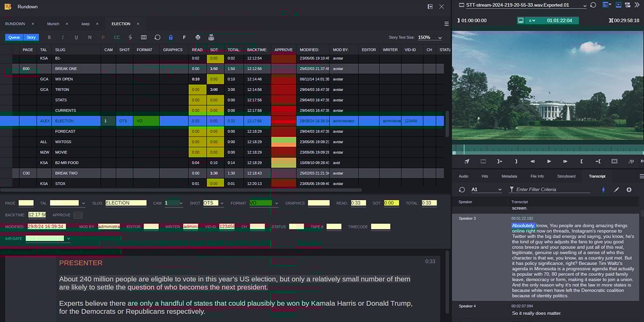
Task: Open the edit pencil in Transcript toolbar
Action: pos(616,189)
